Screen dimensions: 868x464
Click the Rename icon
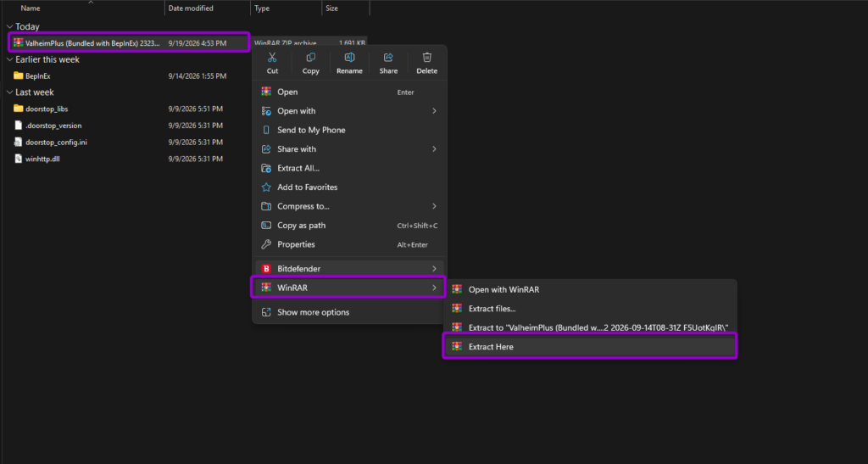[x=349, y=58]
